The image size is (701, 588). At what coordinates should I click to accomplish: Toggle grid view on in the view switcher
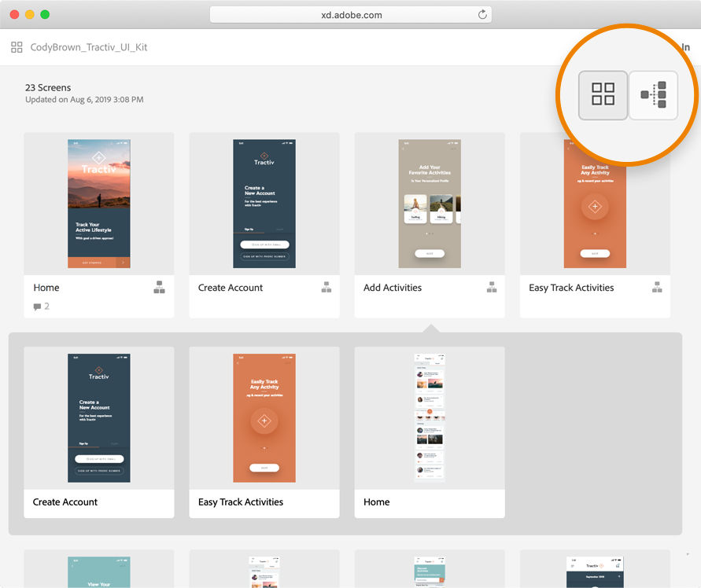click(x=602, y=94)
